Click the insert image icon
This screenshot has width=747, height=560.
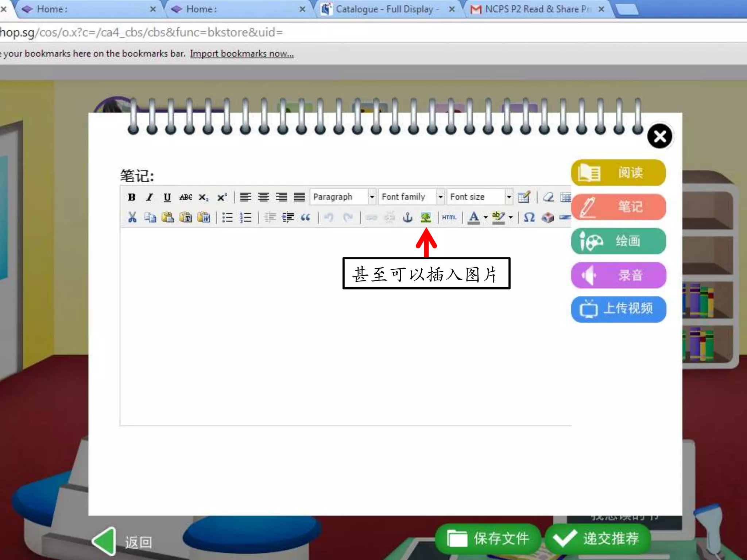coord(426,218)
